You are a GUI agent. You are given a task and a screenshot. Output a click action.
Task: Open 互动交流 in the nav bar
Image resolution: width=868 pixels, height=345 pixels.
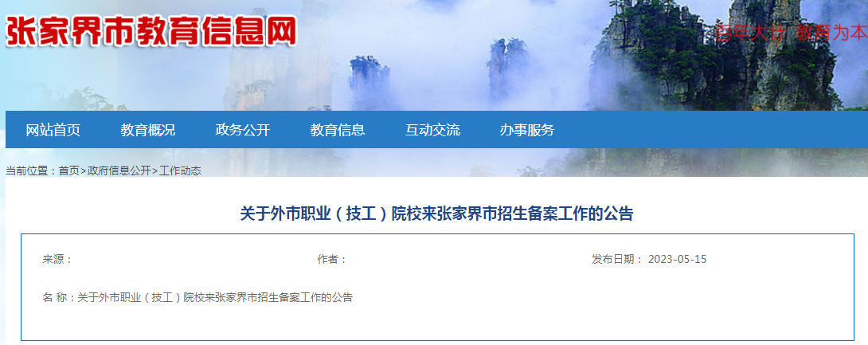pos(432,130)
